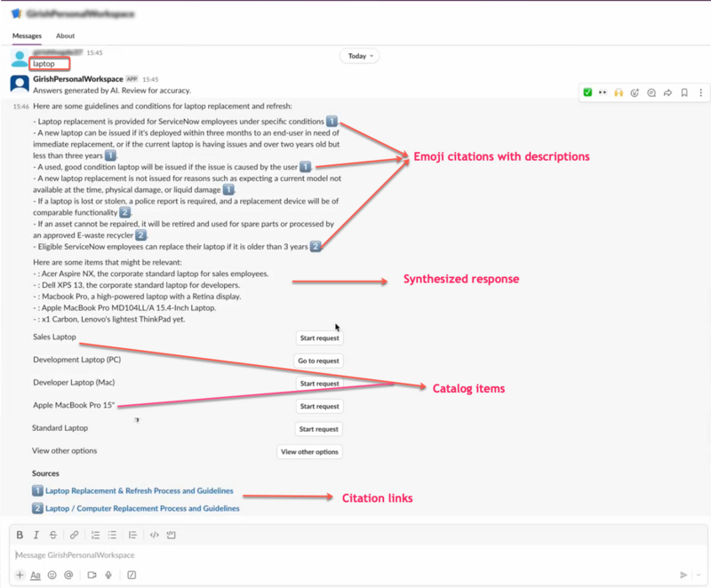Click the 'Dell XPS 13' response line

137,285
